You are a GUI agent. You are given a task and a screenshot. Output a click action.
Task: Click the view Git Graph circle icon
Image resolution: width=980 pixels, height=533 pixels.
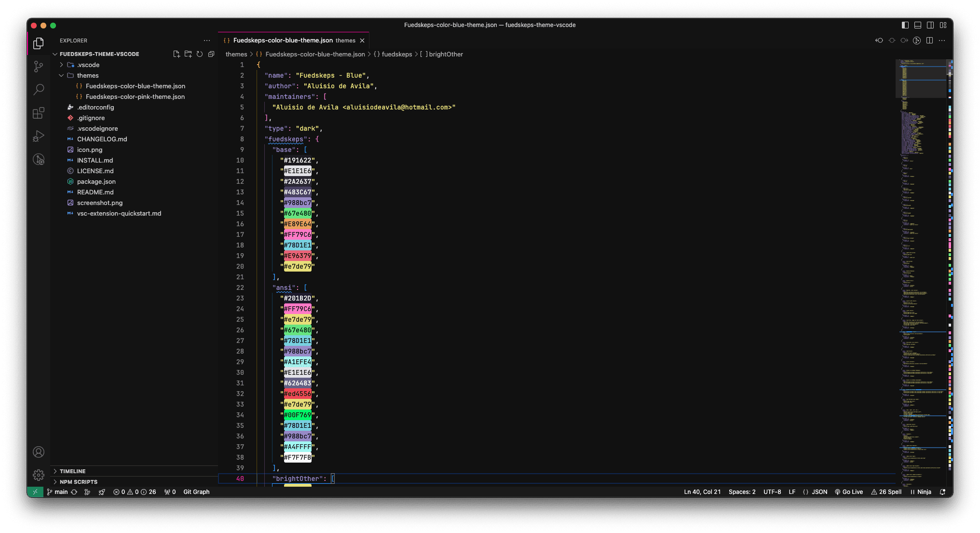(x=917, y=41)
